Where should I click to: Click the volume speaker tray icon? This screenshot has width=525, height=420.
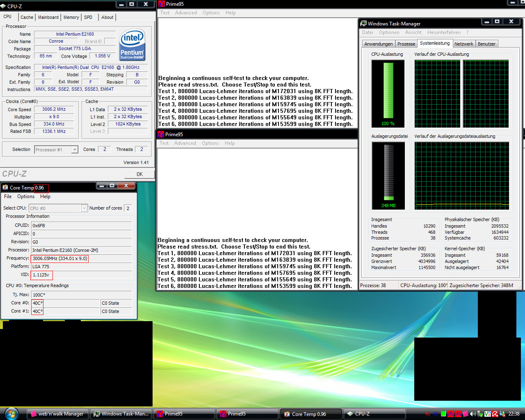[x=473, y=414]
